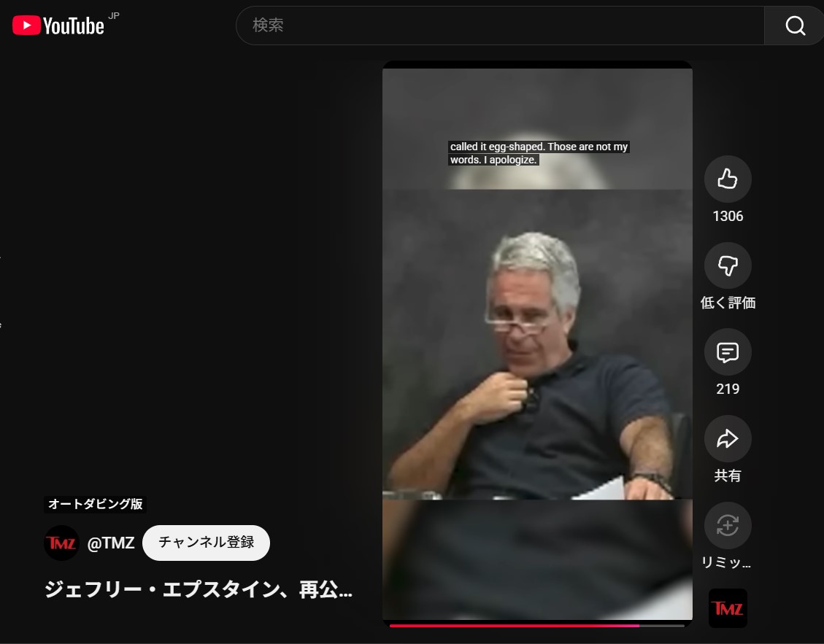Click the TMZ channel avatar beside @TMZ

coord(61,543)
